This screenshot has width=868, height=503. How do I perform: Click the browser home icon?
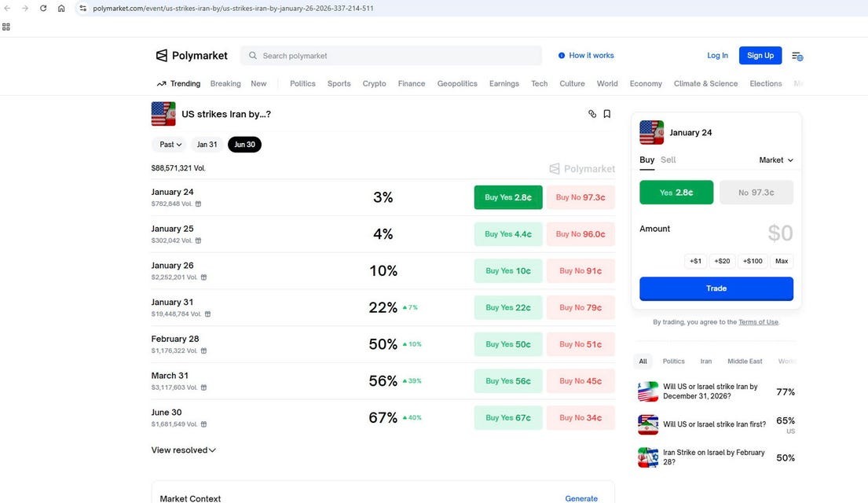click(61, 8)
